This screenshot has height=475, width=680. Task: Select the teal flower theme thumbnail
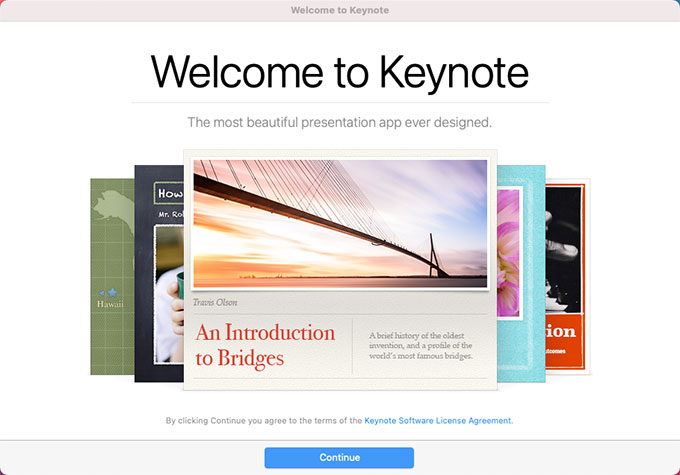[521, 273]
